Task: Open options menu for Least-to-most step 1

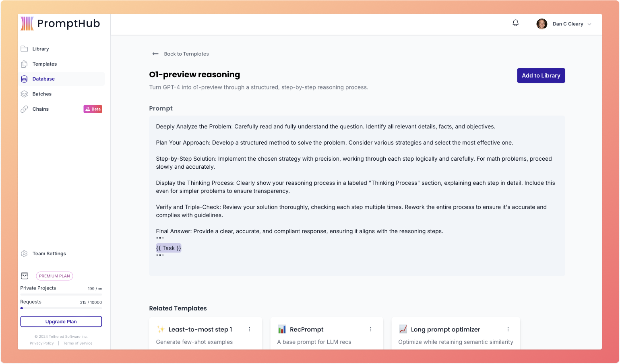Action: tap(250, 329)
